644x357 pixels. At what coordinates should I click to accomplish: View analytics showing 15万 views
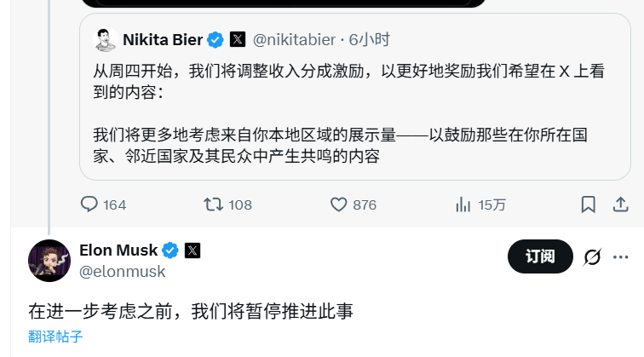[464, 204]
